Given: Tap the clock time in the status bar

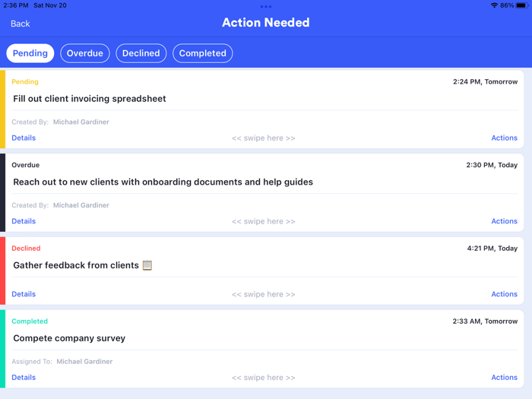Looking at the screenshot, I should 16,5.
